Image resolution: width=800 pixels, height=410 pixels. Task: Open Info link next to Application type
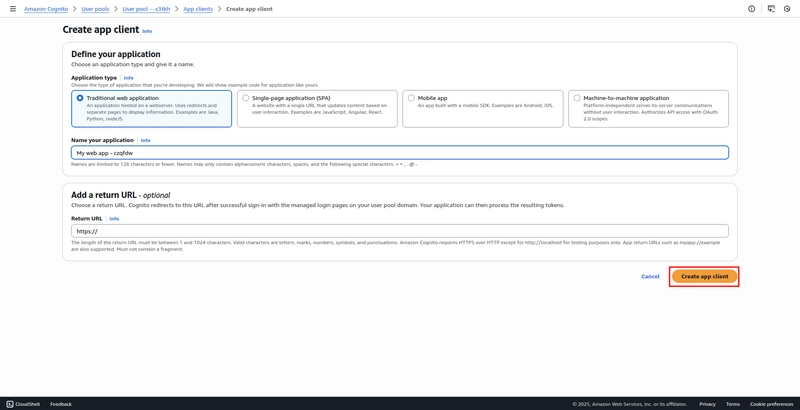128,77
